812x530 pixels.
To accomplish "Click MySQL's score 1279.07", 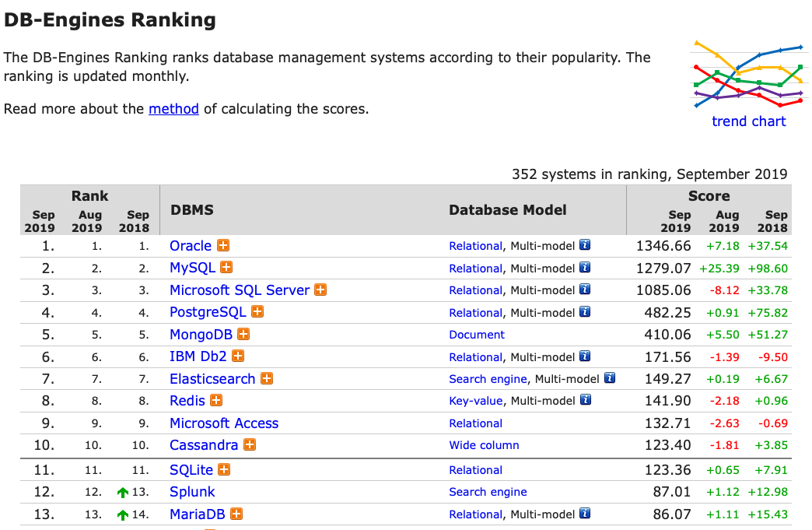I will point(663,269).
